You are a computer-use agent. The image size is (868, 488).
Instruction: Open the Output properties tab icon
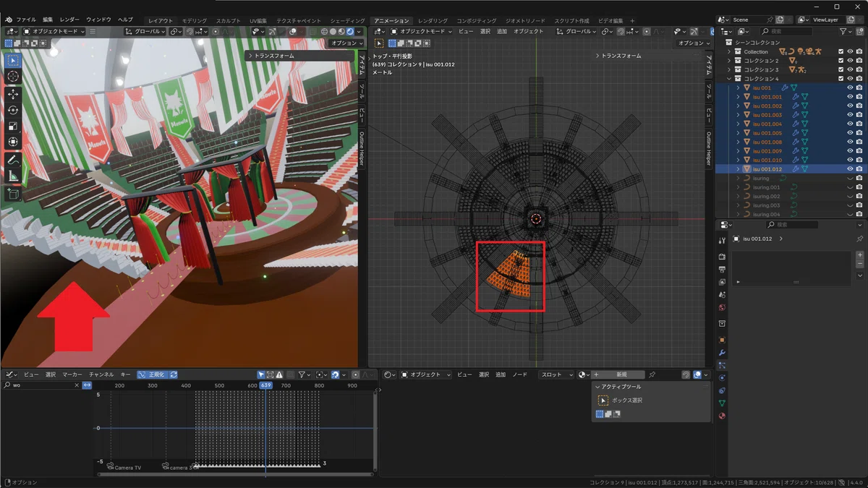[x=722, y=269]
